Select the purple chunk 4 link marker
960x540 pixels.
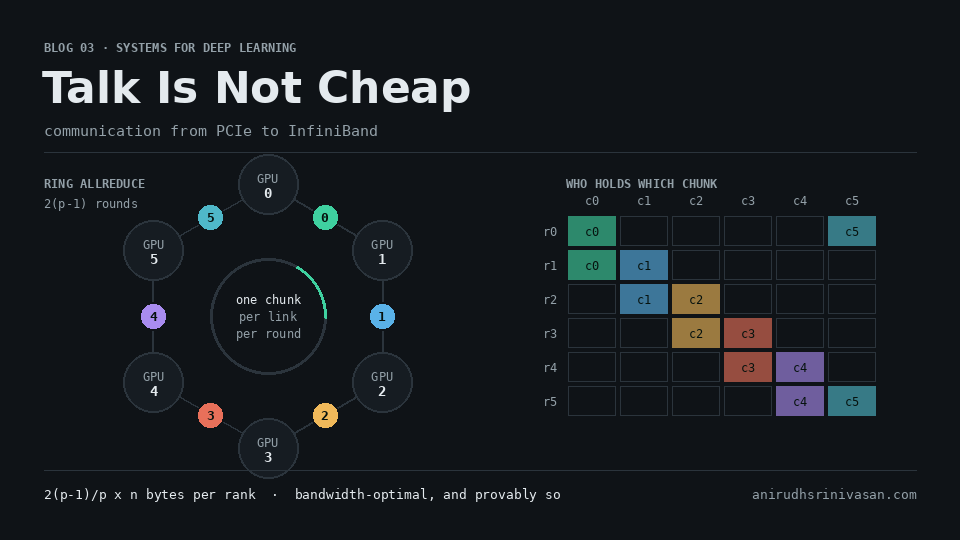click(x=154, y=317)
